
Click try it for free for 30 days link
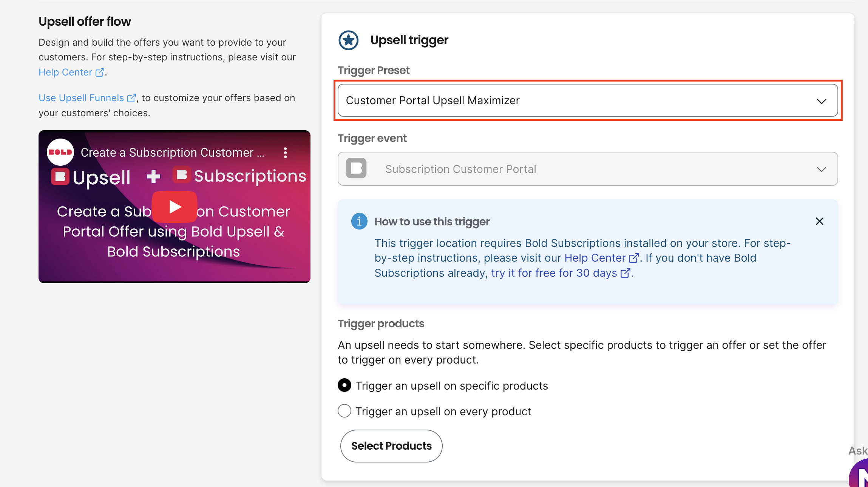coord(561,273)
